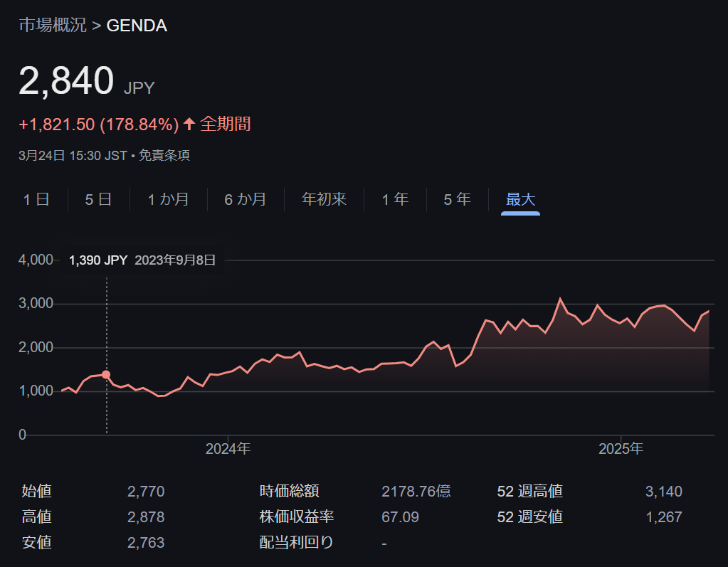Click the price 2,840 JPY heading
This screenshot has width=728, height=567.
tap(87, 81)
